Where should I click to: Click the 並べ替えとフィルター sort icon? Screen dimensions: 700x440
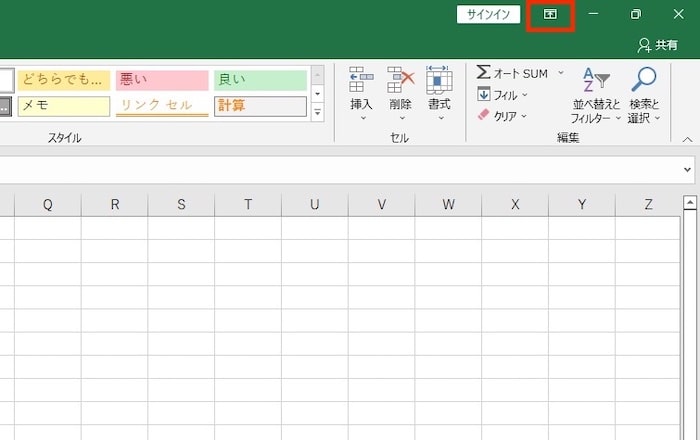point(596,80)
